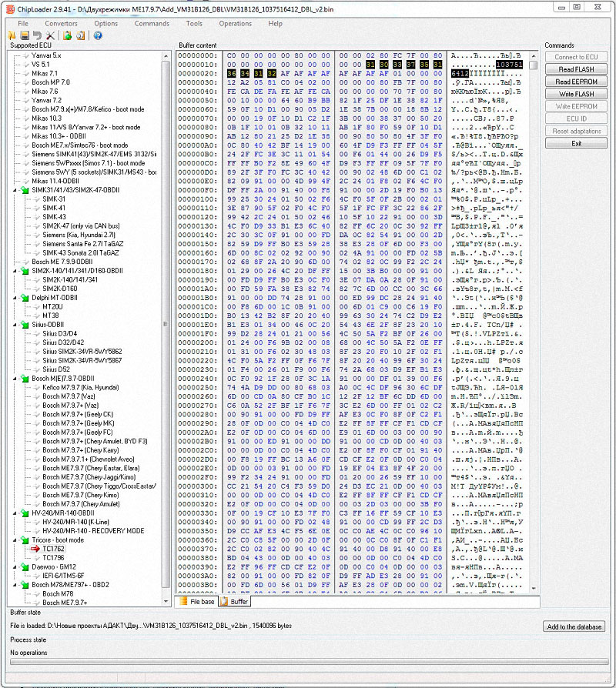Click the green arrow icon beside Sirius-ODBII
Viewport: 616px width, 688px height.
(25, 325)
